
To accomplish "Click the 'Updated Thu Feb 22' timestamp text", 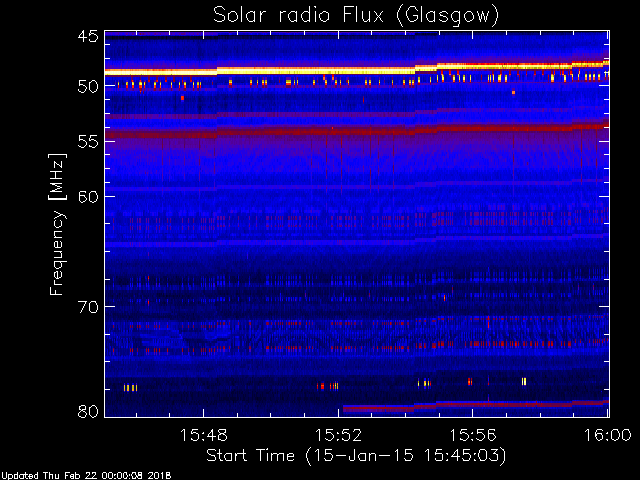I will point(86,476).
